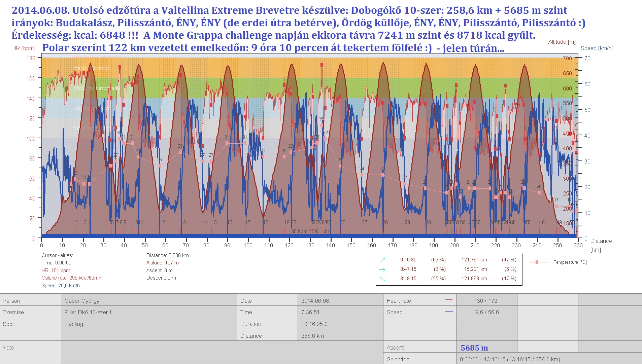Click the Selection range text row
642x364 pixels.
pyautogui.click(x=510, y=359)
